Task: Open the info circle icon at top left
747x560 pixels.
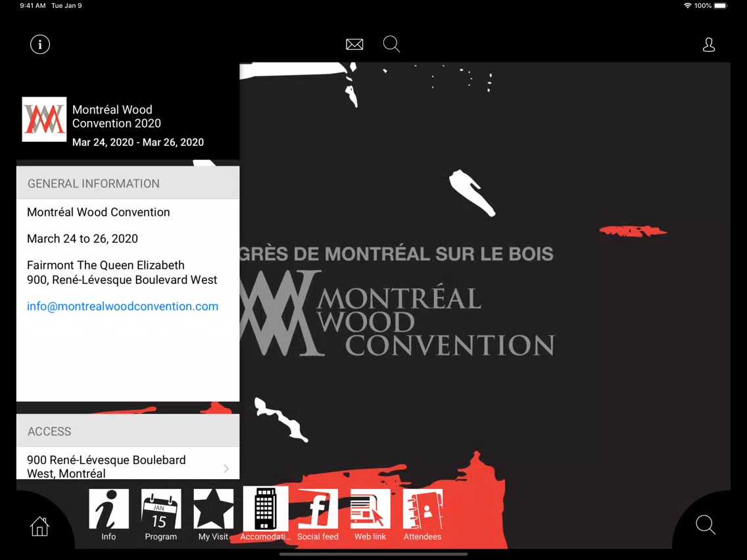Action: point(40,44)
